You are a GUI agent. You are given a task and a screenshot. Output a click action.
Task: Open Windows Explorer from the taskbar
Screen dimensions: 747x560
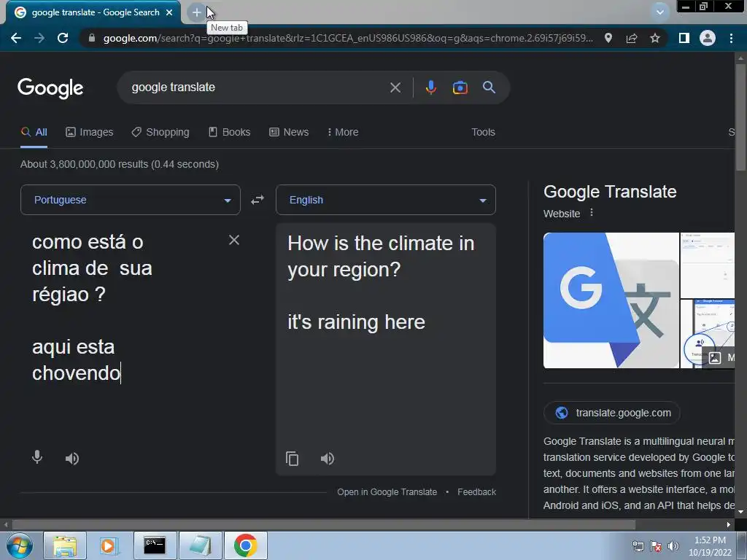tap(65, 545)
